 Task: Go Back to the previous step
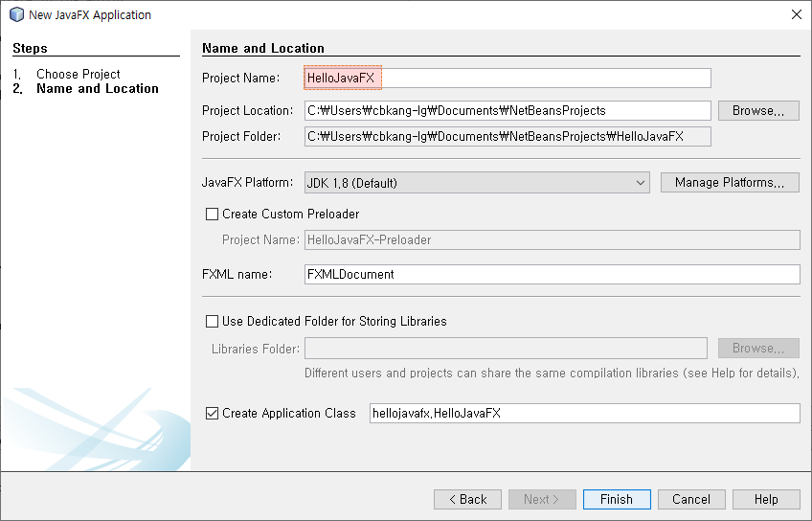pos(467,499)
